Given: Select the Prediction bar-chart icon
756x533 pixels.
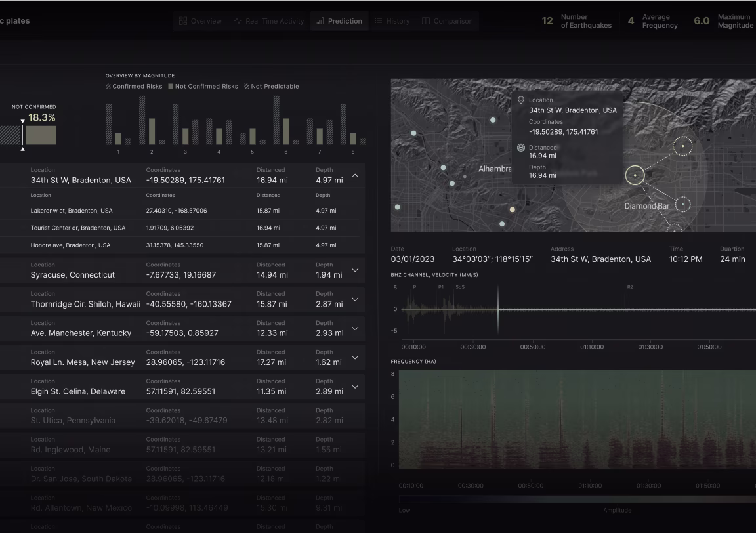Looking at the screenshot, I should pyautogui.click(x=321, y=20).
